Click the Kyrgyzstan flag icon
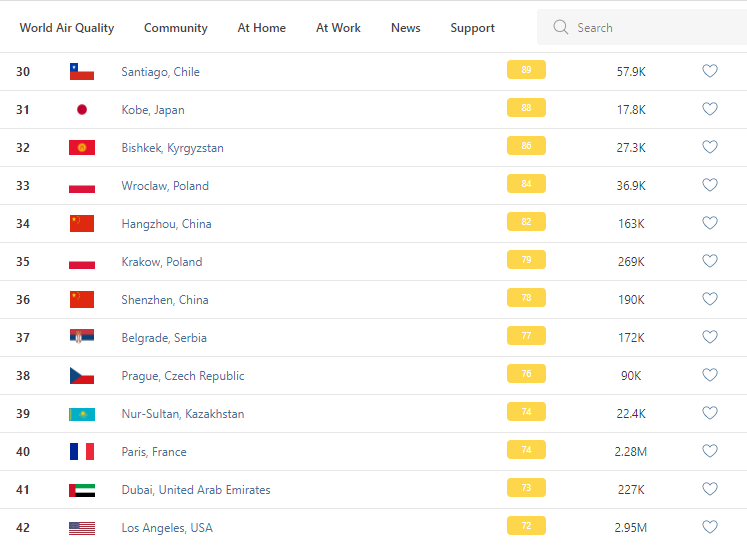The width and height of the screenshot is (747, 546). [82, 148]
